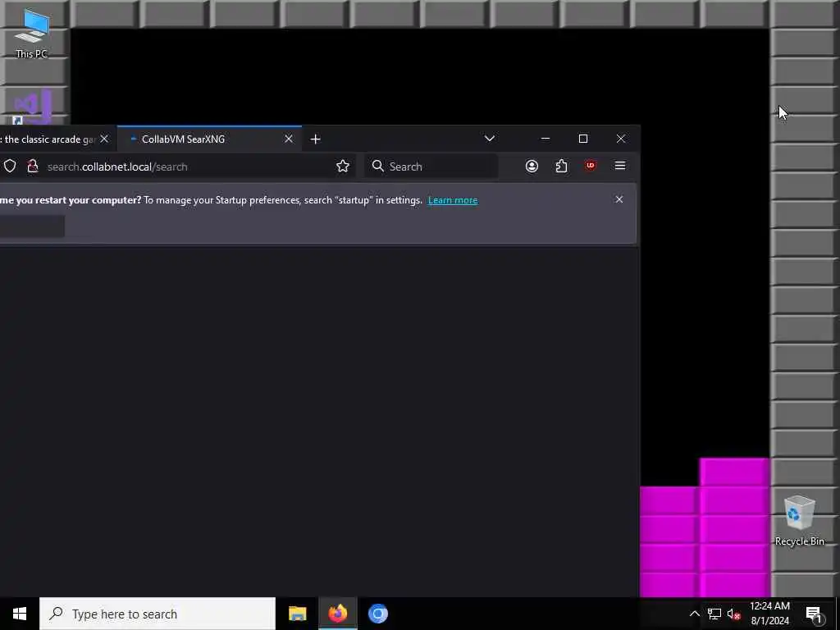Maximize the Firefox window
840x630 pixels.
click(x=583, y=139)
